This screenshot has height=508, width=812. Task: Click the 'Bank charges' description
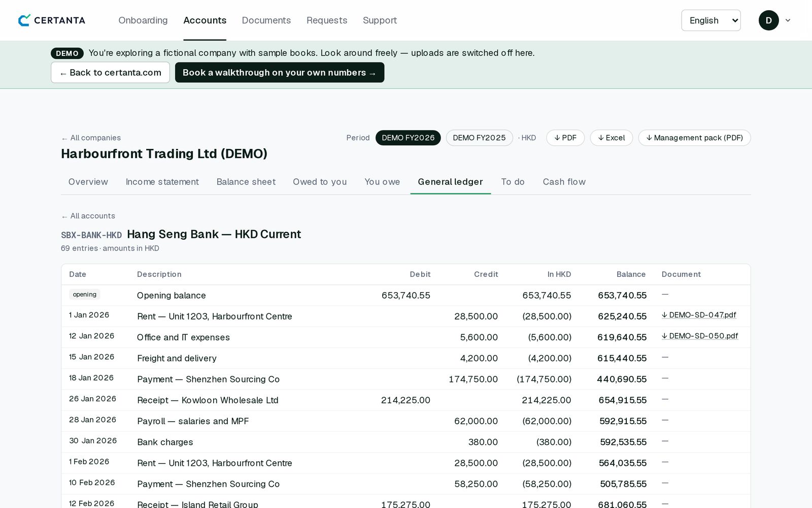coord(165,442)
